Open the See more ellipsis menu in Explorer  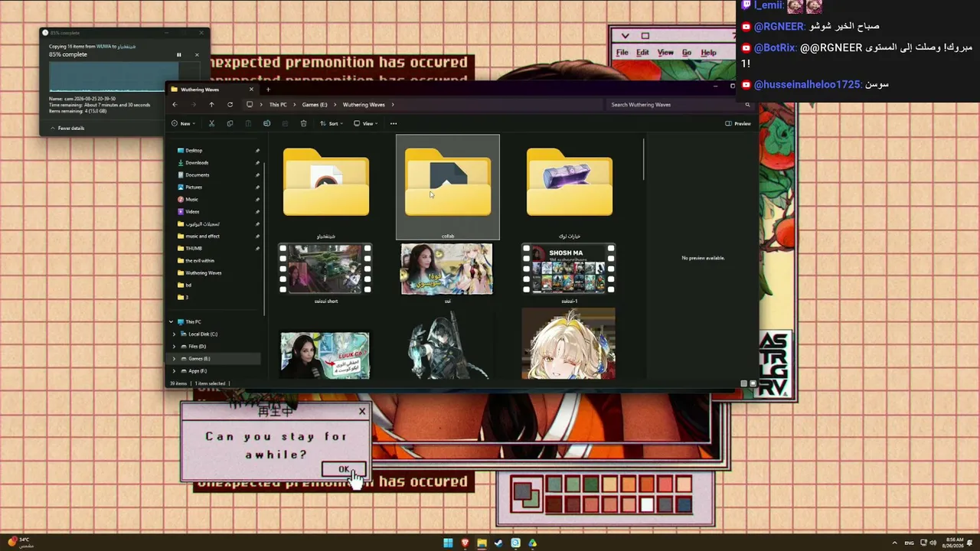(x=394, y=123)
